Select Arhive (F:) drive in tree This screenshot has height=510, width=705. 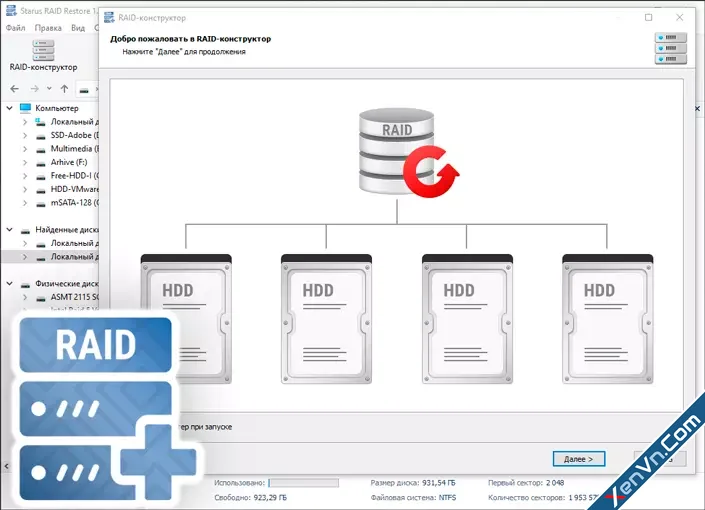(x=69, y=162)
